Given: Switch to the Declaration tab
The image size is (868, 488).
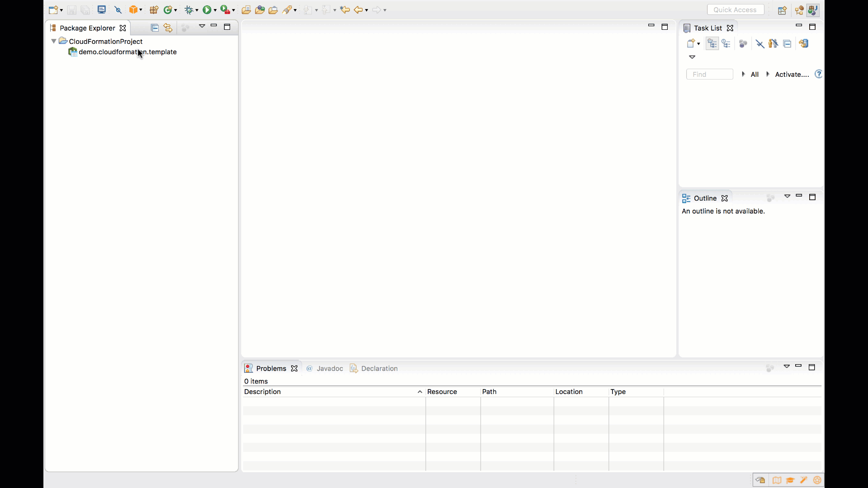Looking at the screenshot, I should (x=379, y=369).
